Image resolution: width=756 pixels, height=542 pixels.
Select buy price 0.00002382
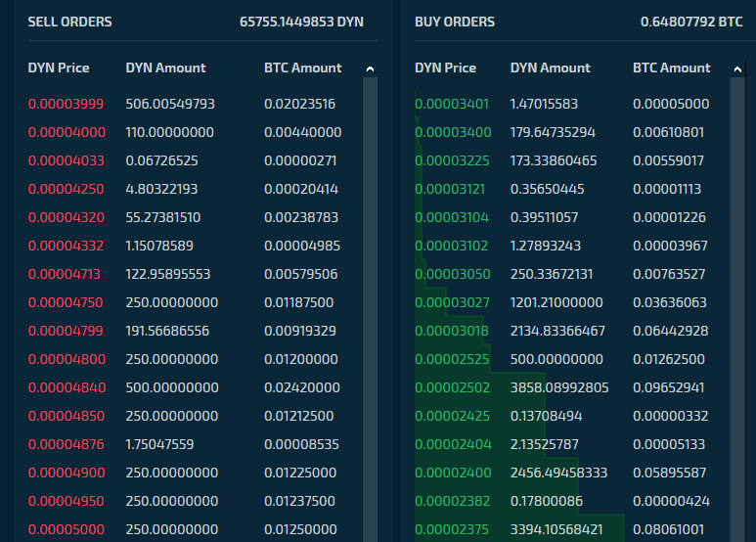452,501
